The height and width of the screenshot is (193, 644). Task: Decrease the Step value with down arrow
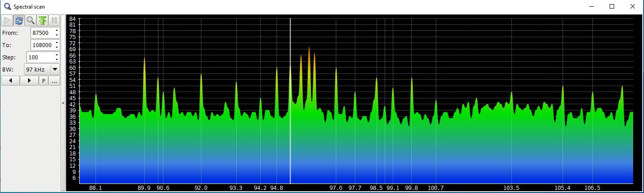(x=57, y=60)
